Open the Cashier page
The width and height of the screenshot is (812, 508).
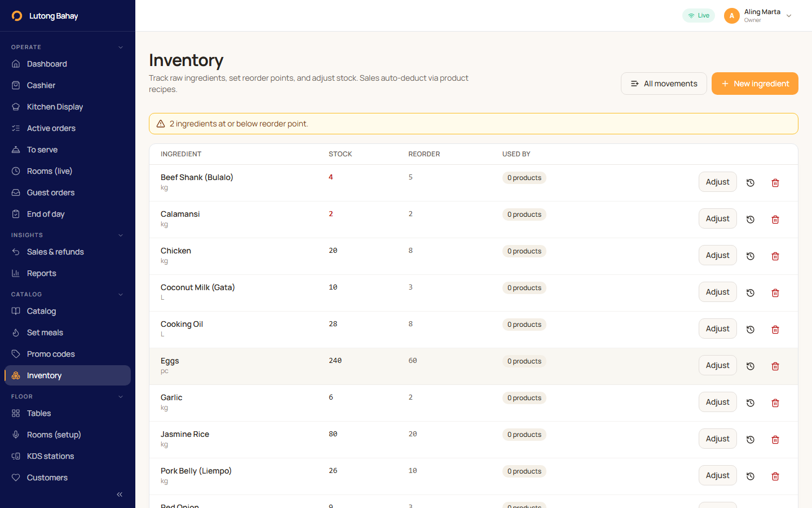(68, 85)
